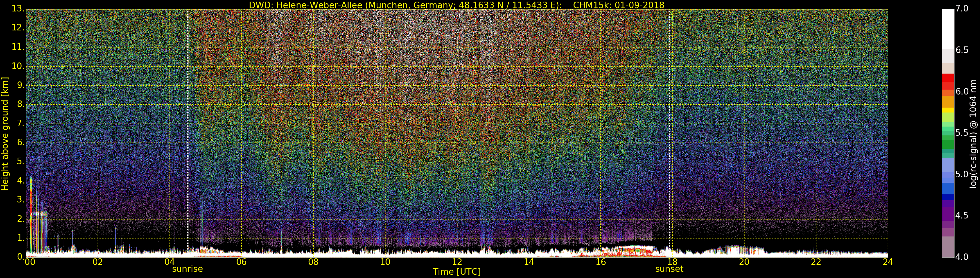
Task: Pick the white top segment of colorbar
Action: point(948,28)
